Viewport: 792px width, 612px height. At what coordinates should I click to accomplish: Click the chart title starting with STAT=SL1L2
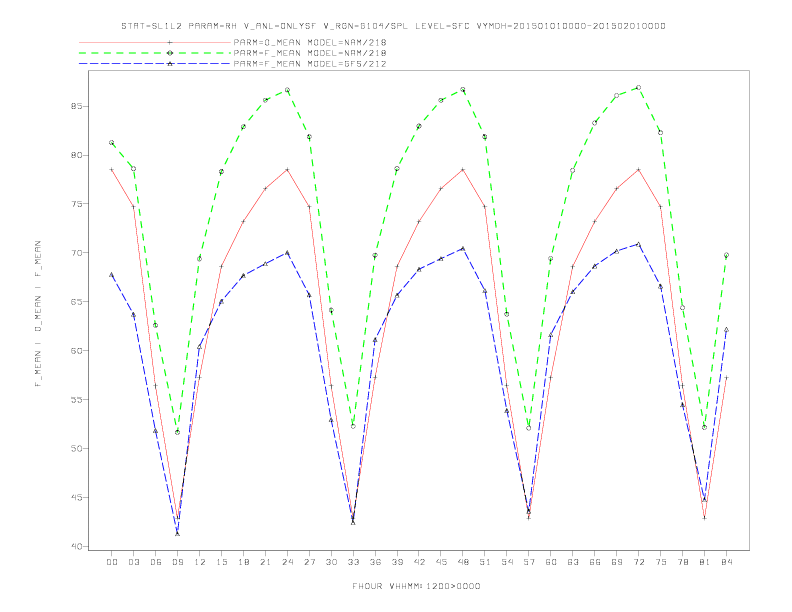tap(393, 26)
